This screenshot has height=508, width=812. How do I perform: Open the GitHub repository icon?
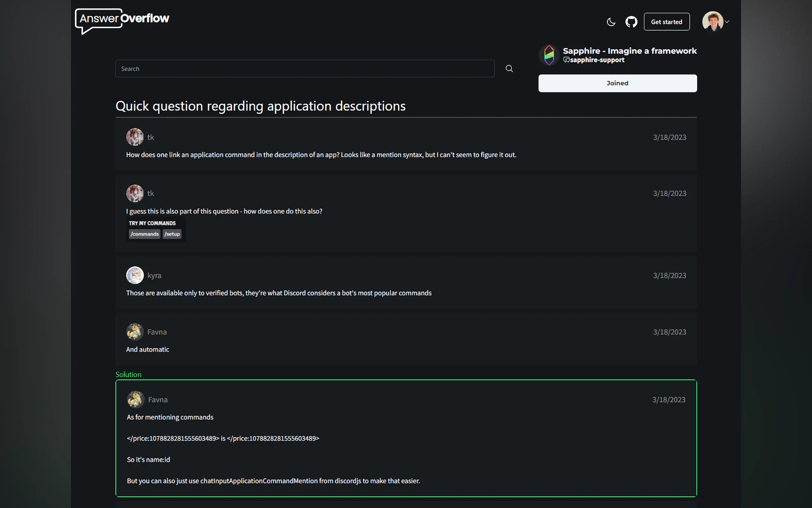(631, 22)
